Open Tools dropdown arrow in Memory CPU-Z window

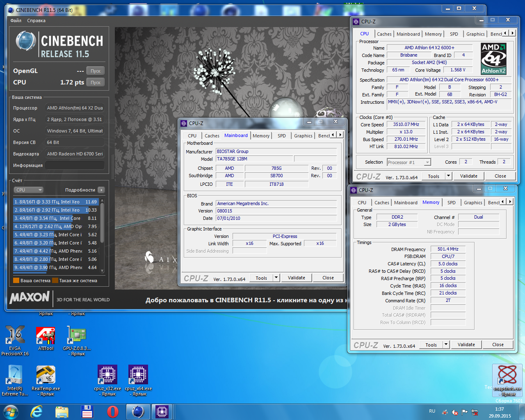click(446, 345)
